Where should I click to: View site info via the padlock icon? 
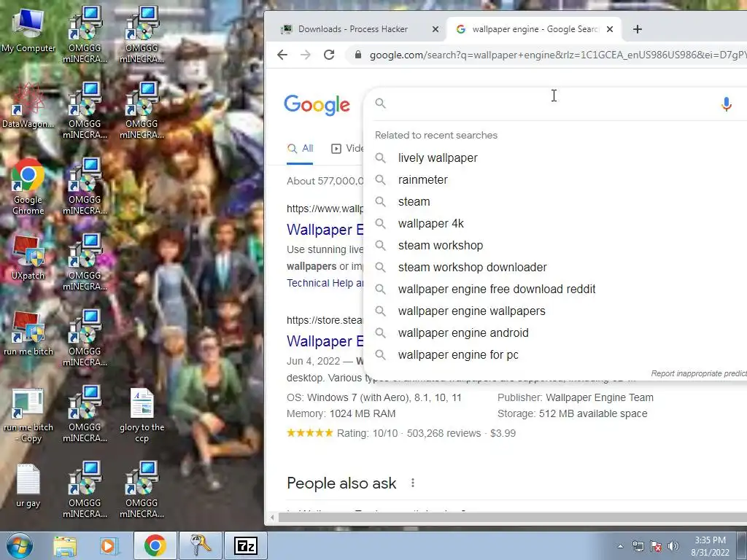click(357, 55)
